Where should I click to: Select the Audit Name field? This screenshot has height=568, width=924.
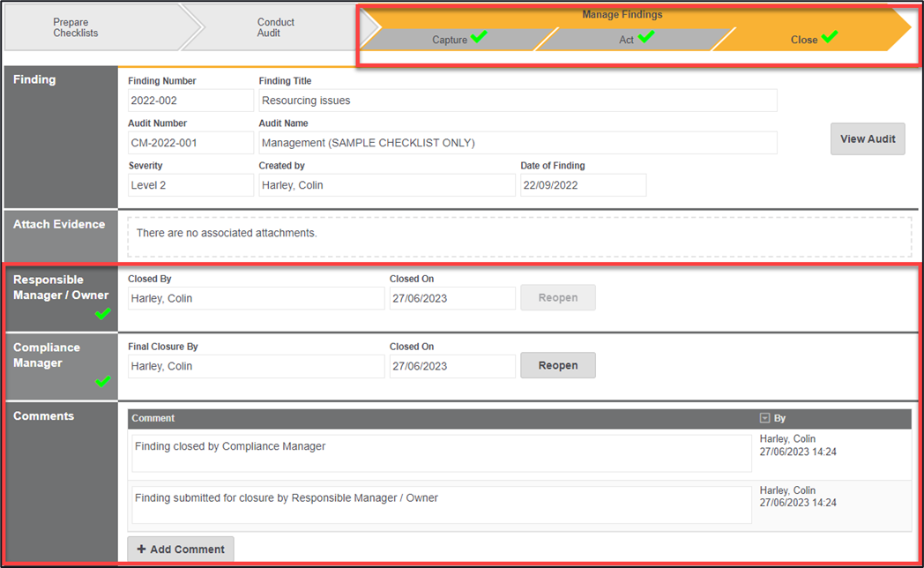(x=518, y=143)
